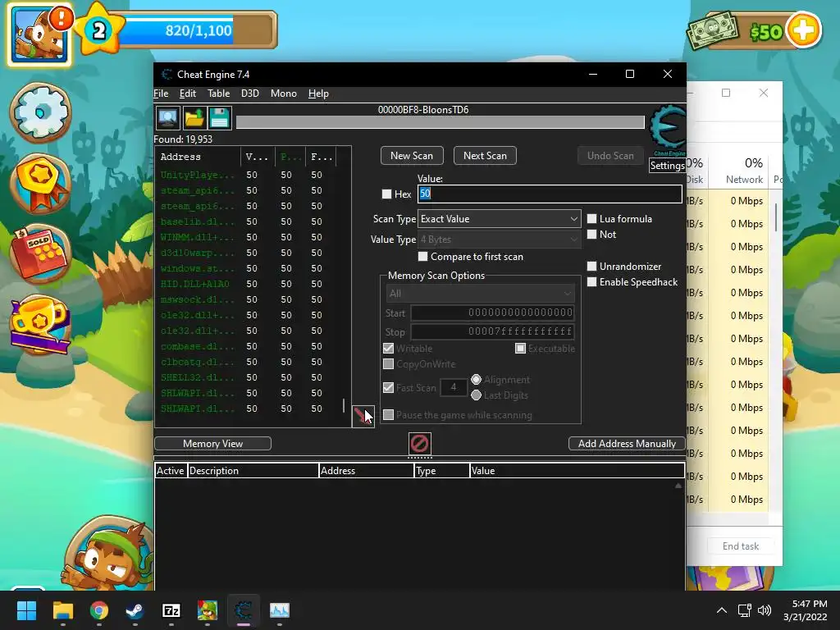840x630 pixels.
Task: Toggle the CopyOnWrite checkbox
Action: pyautogui.click(x=388, y=364)
